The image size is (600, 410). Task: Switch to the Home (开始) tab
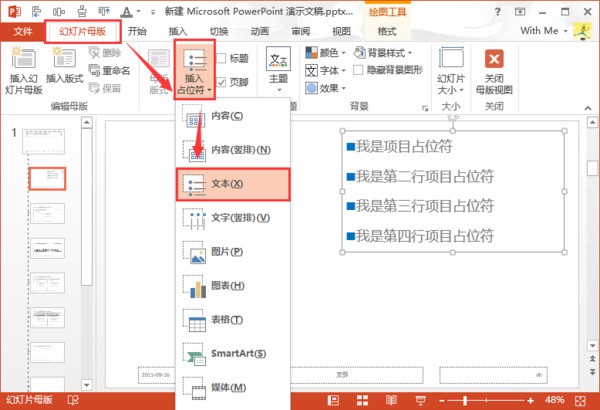[137, 31]
